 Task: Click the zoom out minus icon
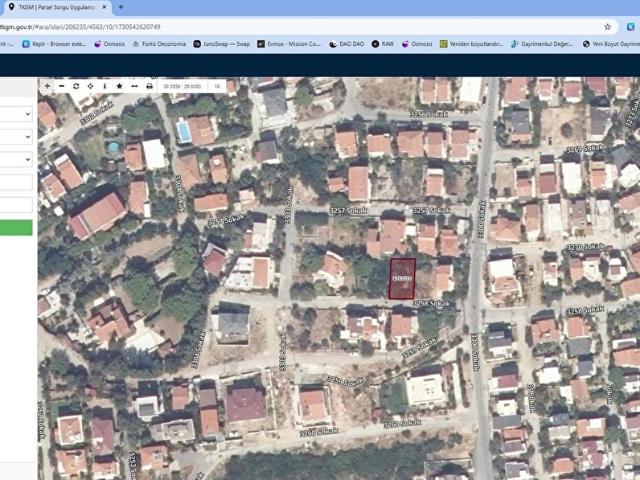(x=61, y=87)
